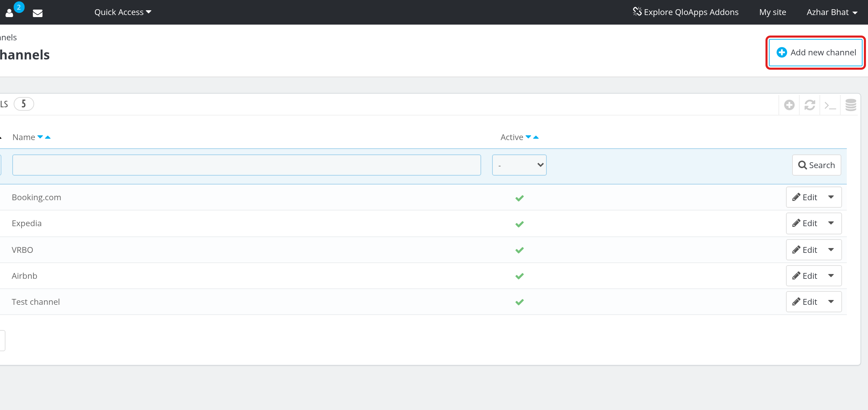Edit the Test channel

tap(804, 302)
